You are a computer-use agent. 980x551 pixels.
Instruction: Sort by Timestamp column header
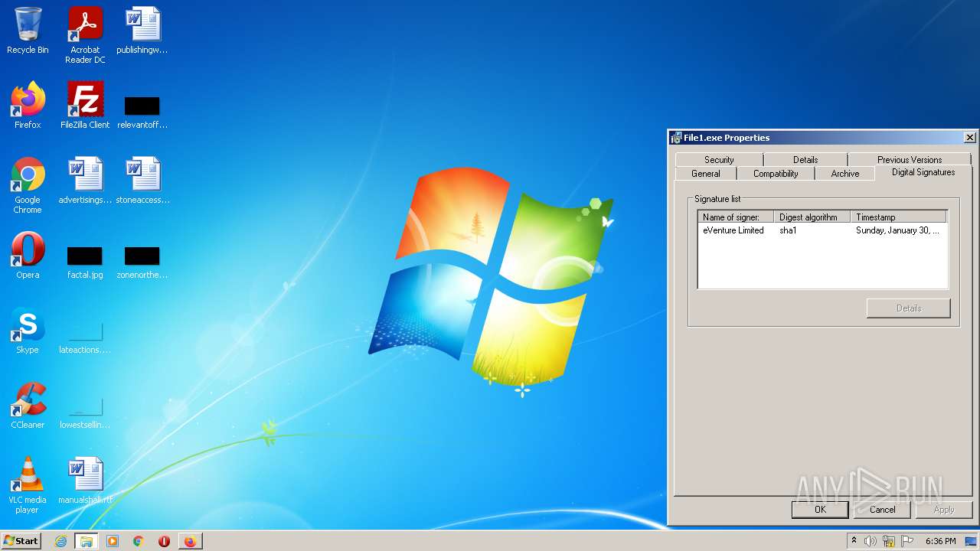tap(899, 217)
